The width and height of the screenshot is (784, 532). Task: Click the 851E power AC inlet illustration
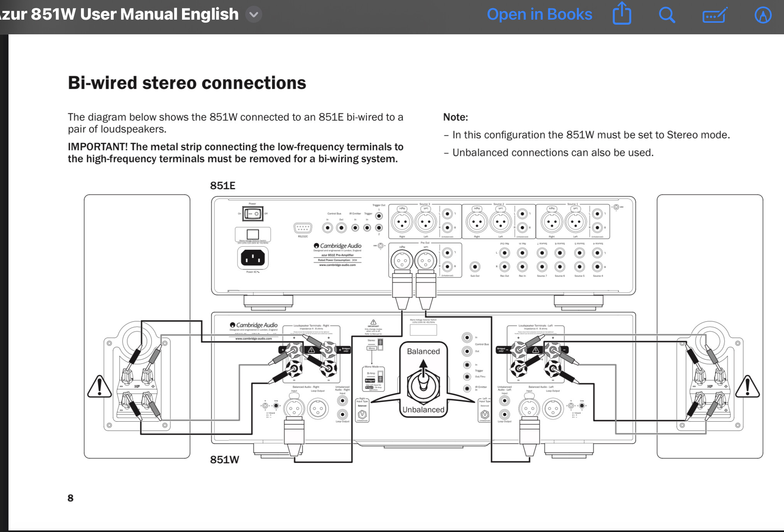(253, 258)
